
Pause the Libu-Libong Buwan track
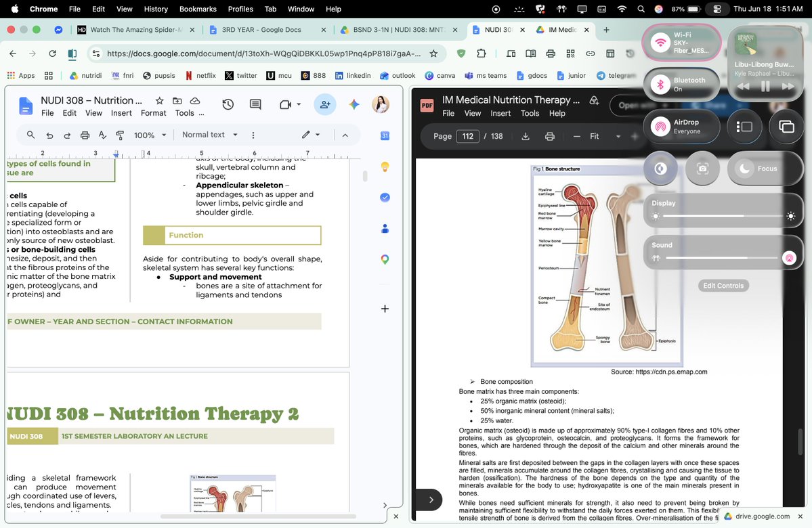coord(765,87)
